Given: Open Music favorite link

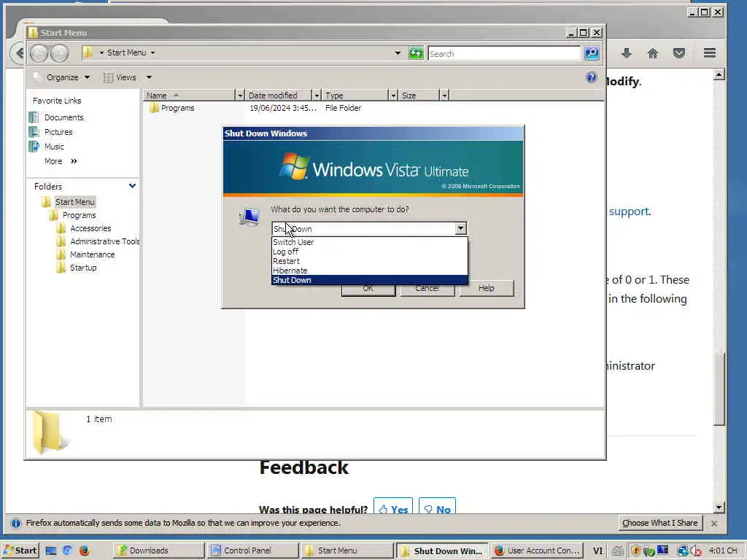Looking at the screenshot, I should tap(54, 147).
